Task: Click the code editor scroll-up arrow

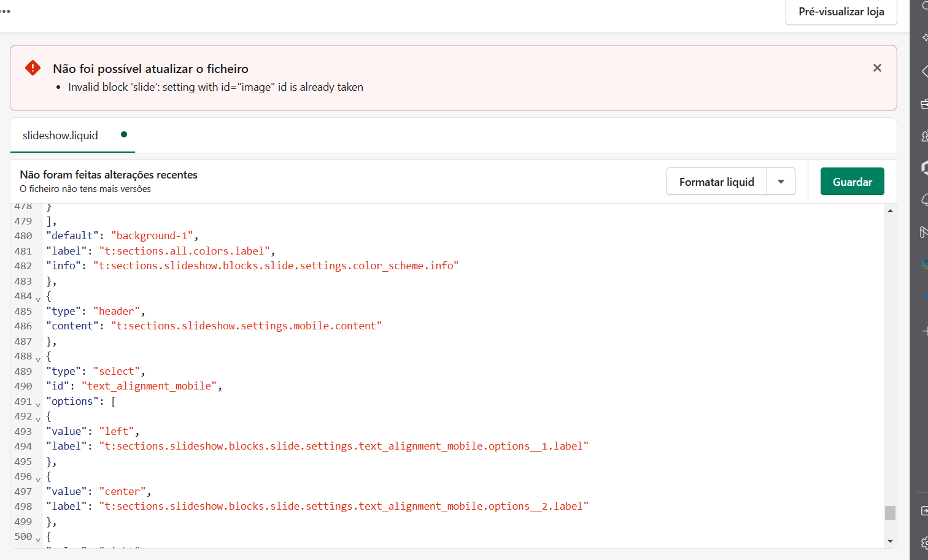Action: (x=890, y=211)
